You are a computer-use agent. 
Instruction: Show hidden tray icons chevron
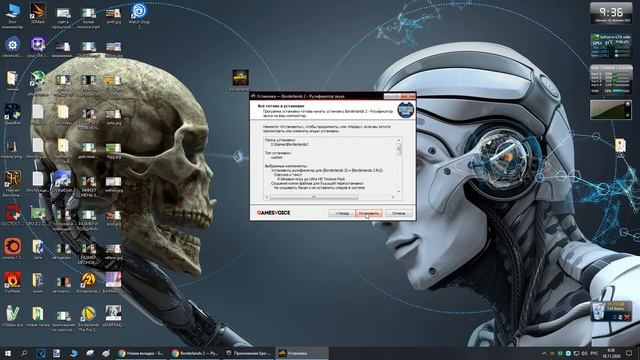click(x=544, y=353)
